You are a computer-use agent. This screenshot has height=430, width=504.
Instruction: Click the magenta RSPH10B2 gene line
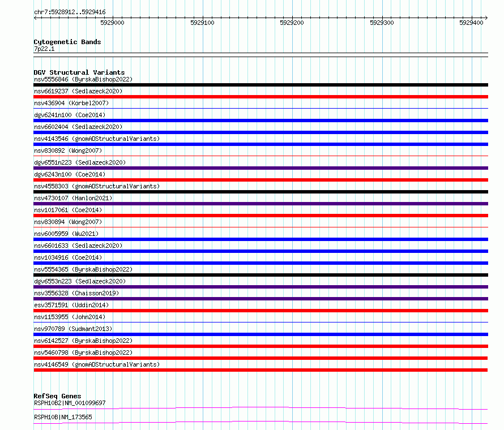point(260,408)
